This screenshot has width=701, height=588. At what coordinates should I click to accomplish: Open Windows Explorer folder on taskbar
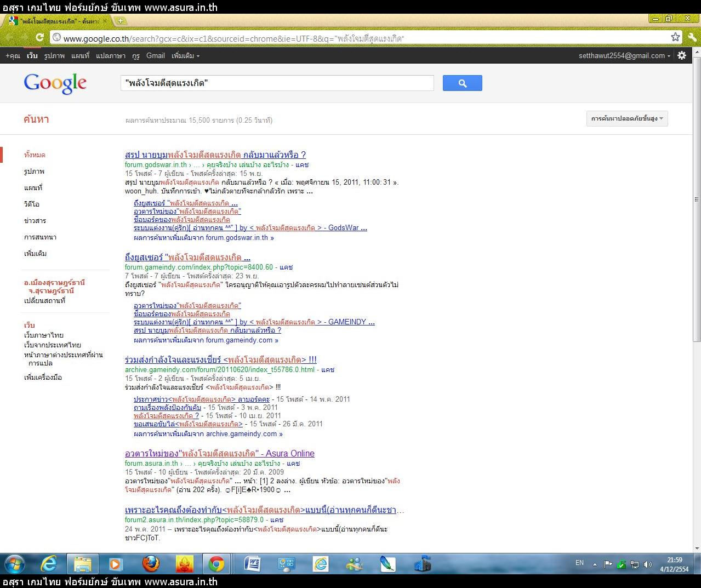[x=82, y=564]
